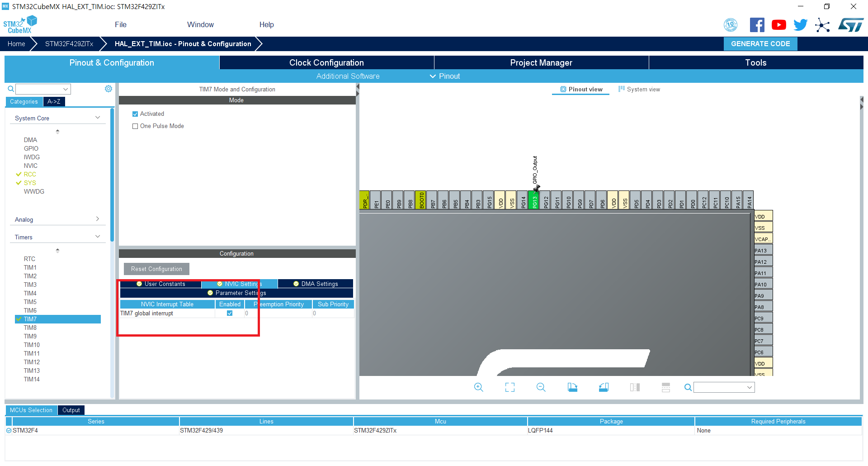Select TIM6 in the Timers list

click(x=30, y=310)
